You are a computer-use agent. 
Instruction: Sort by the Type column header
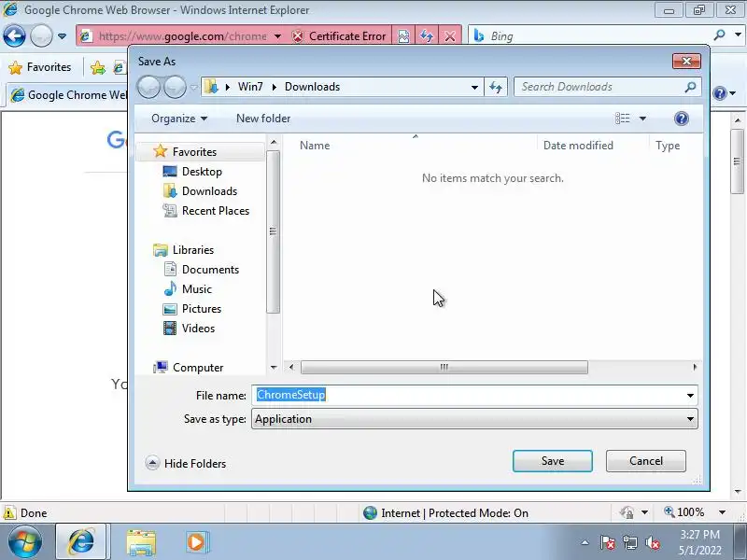[668, 146]
